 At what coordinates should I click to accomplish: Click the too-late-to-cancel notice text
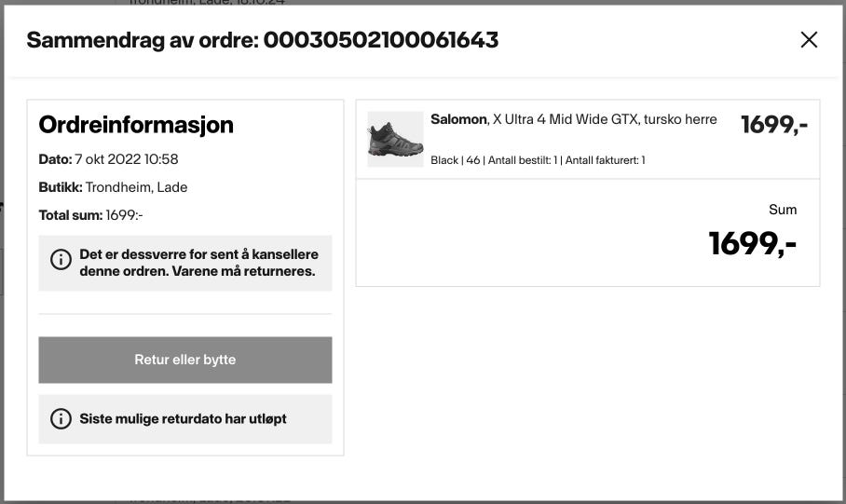tap(198, 263)
